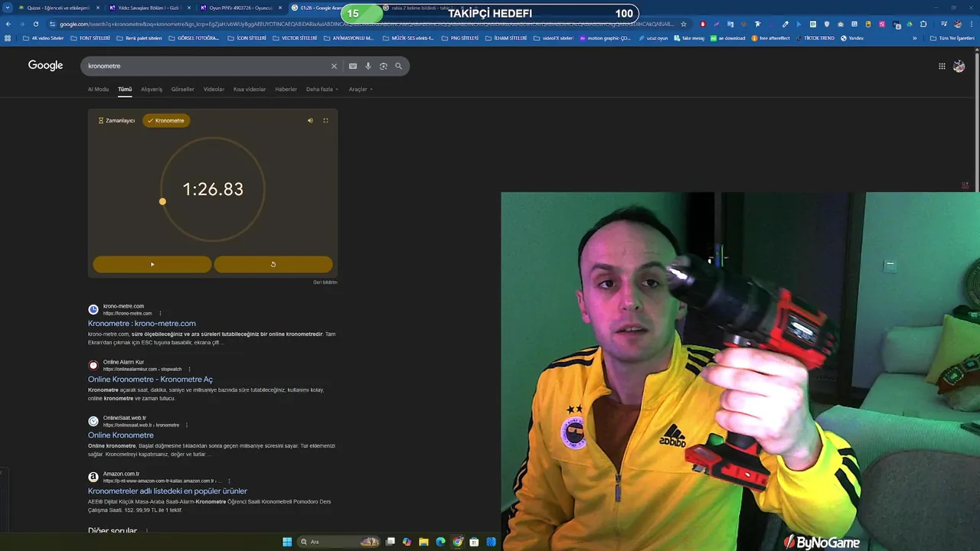This screenshot has width=980, height=551.
Task: Select the Kronometre tab in the widget
Action: [166, 120]
